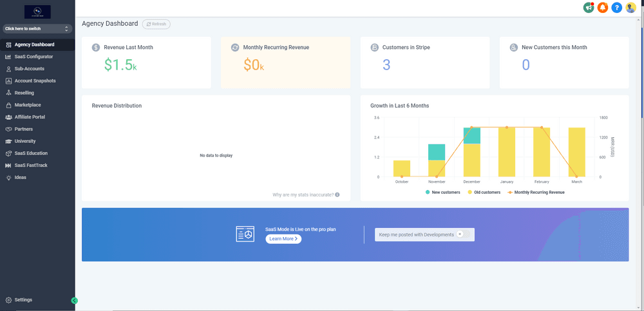Click the Revenue Distribution card title

(x=117, y=106)
